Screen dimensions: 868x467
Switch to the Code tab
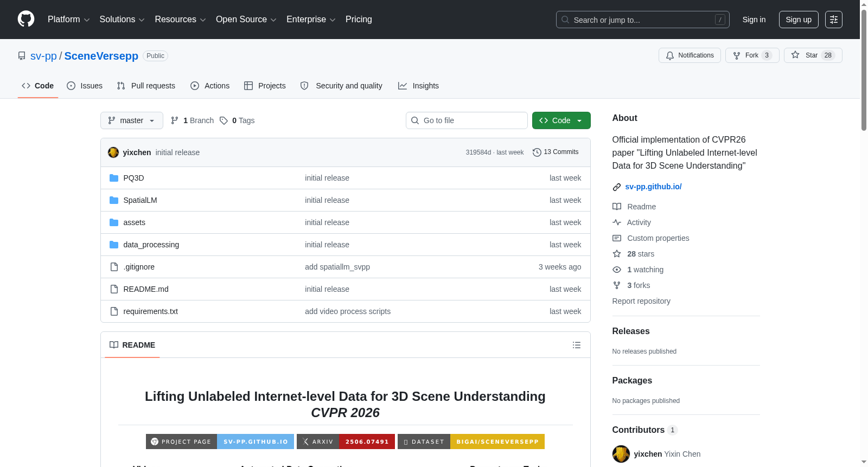38,86
